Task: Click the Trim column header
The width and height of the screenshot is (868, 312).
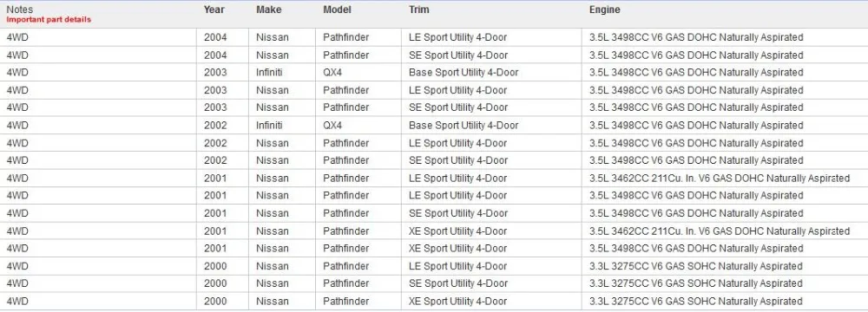Action: [x=419, y=10]
